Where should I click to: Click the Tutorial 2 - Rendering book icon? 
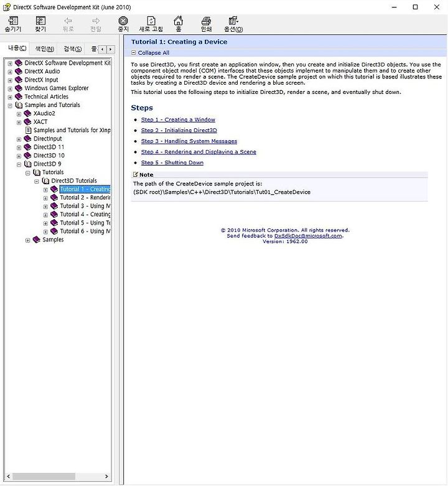pyautogui.click(x=54, y=197)
